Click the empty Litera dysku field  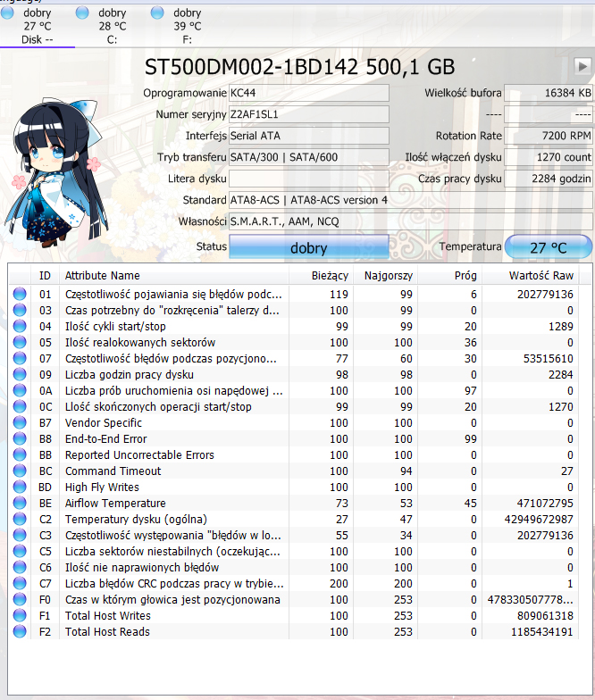[x=309, y=179]
